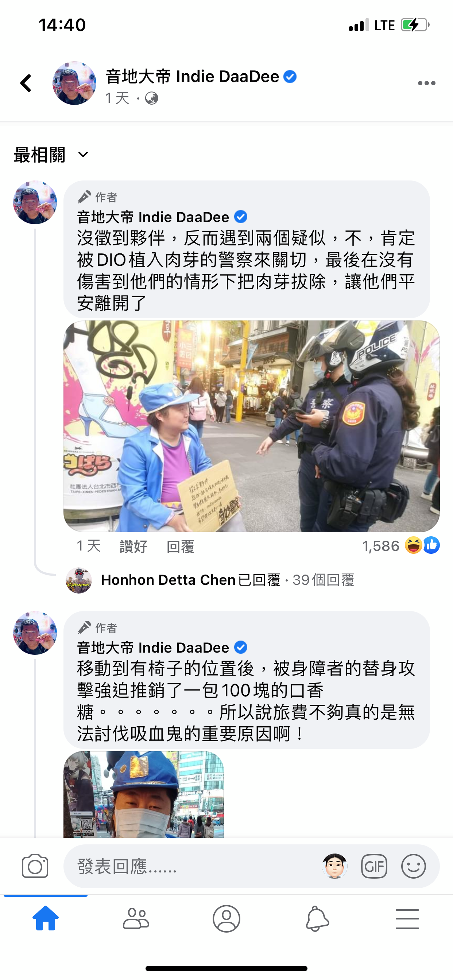The image size is (453, 980).
Task: Tap the back arrow icon
Action: point(26,83)
